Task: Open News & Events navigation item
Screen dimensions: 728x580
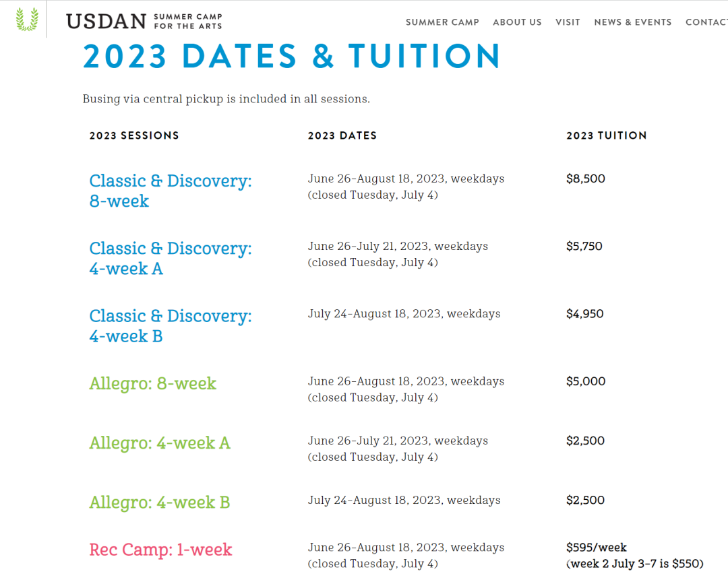Action: coord(633,22)
